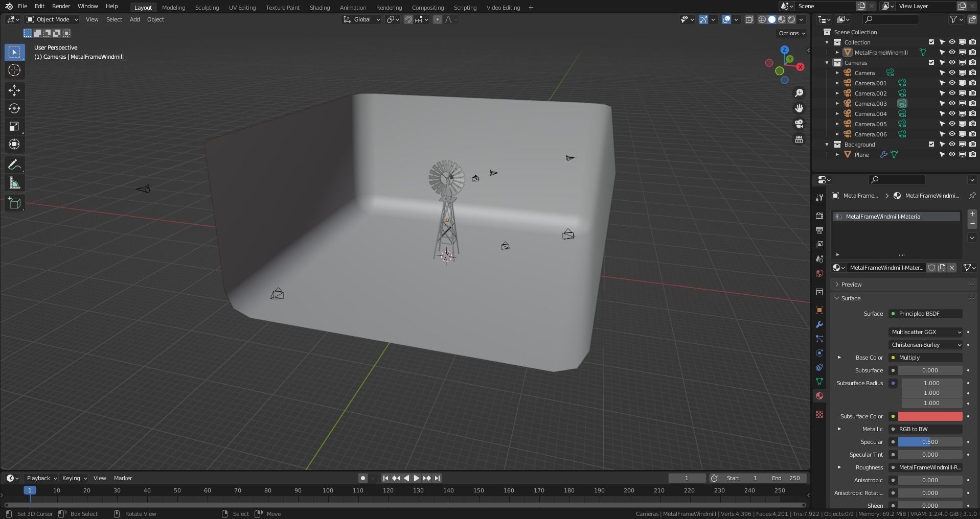980x519 pixels.
Task: Select the Select Box tool
Action: pos(14,52)
